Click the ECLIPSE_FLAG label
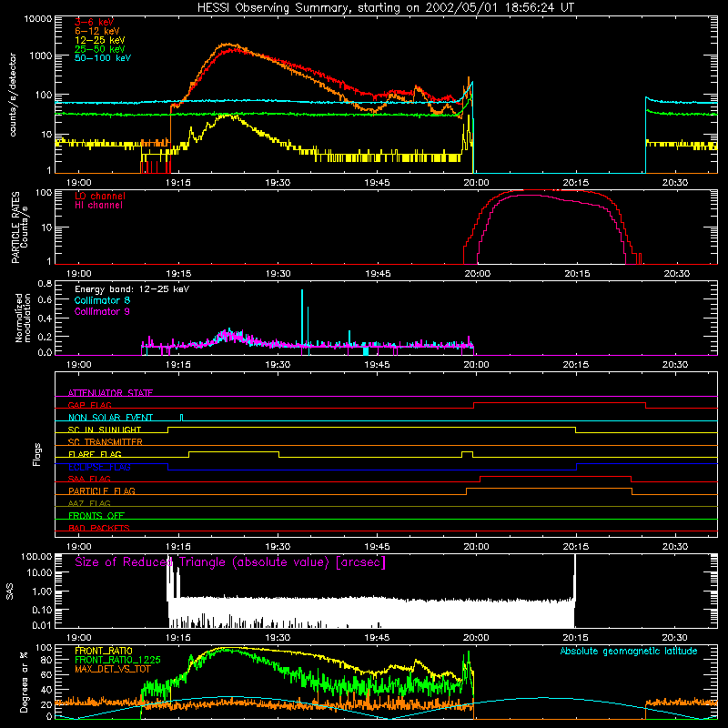The image size is (728, 728). click(99, 467)
